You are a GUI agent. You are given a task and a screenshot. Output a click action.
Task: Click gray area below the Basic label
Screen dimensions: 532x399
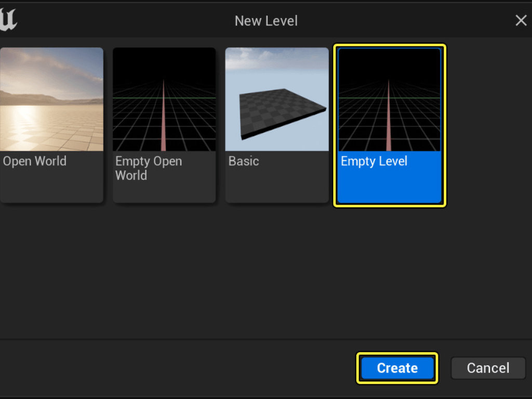tap(277, 186)
